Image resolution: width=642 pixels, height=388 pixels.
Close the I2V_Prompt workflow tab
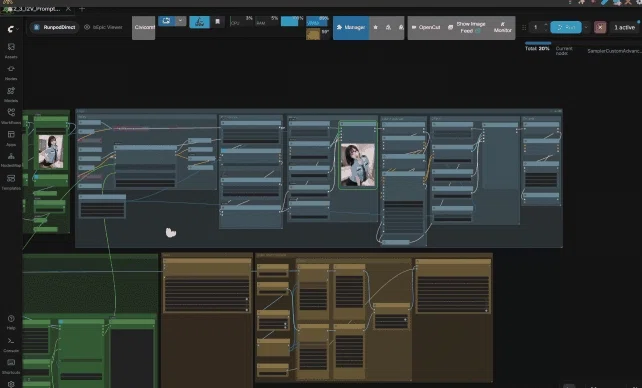pos(68,9)
